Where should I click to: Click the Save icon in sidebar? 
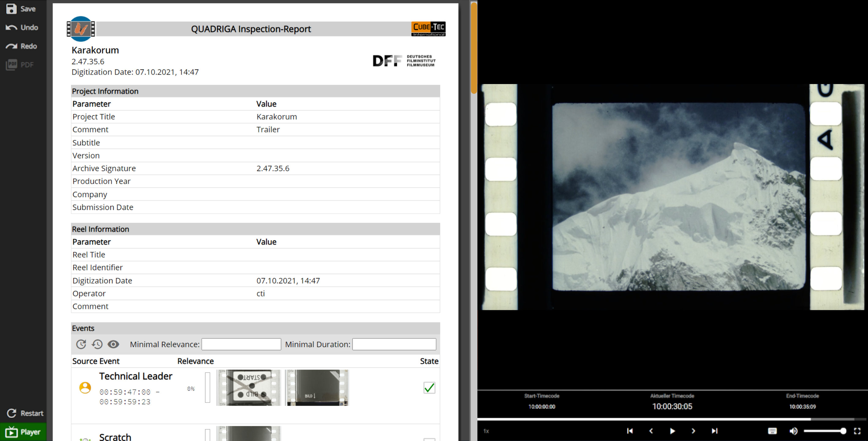pos(11,9)
